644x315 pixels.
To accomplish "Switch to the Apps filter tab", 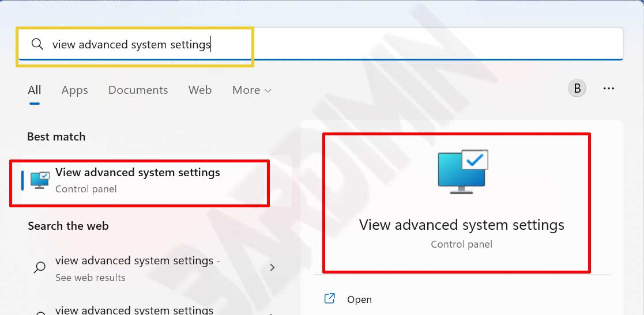I will (74, 90).
